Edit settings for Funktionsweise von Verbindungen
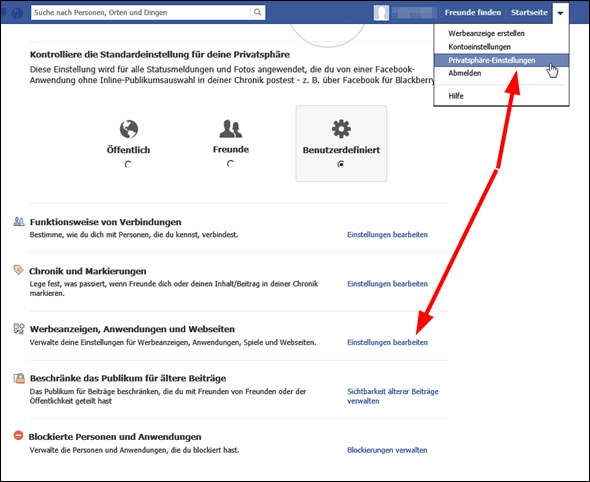 (x=387, y=235)
